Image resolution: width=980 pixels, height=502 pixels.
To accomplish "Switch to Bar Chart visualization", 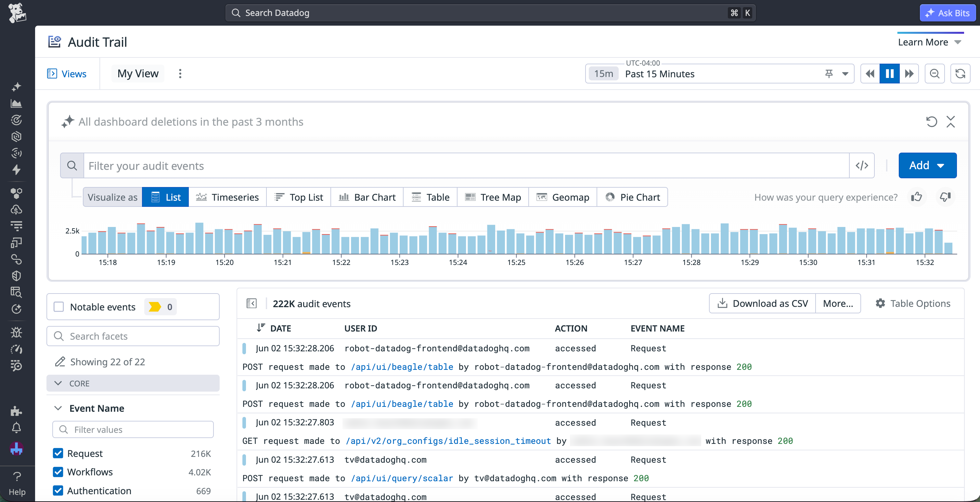I will [367, 197].
